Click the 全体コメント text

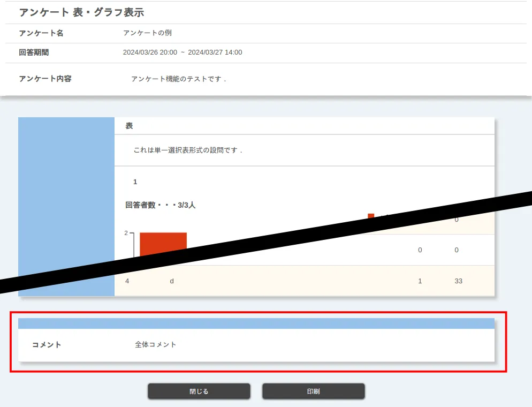click(156, 345)
